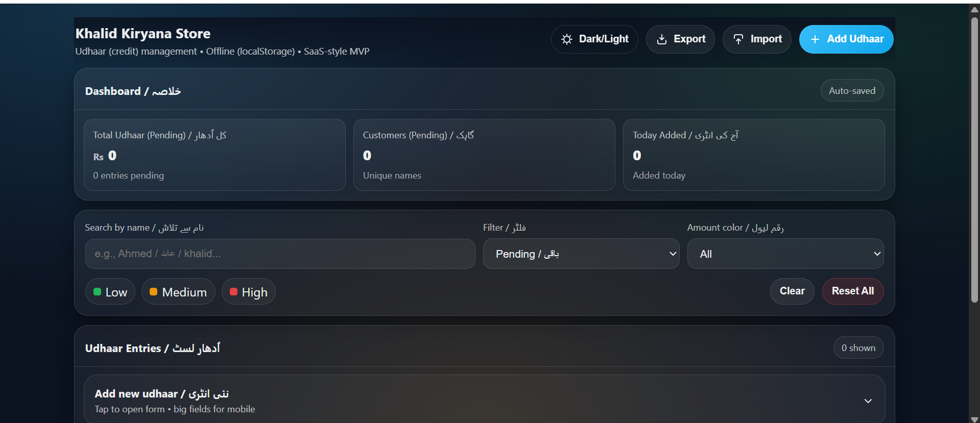980x423 pixels.
Task: Click the 'Unique names' text
Action: point(392,176)
